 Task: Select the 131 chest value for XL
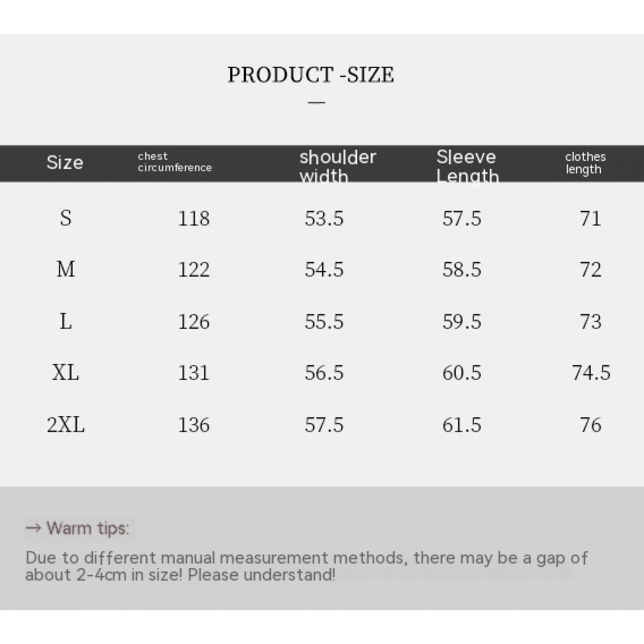point(194,372)
